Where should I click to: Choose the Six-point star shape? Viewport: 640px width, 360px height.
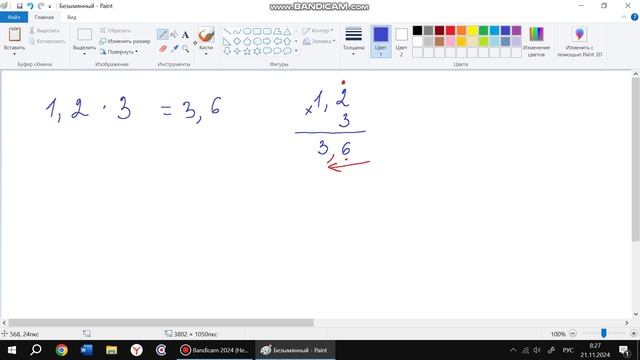tap(257, 51)
